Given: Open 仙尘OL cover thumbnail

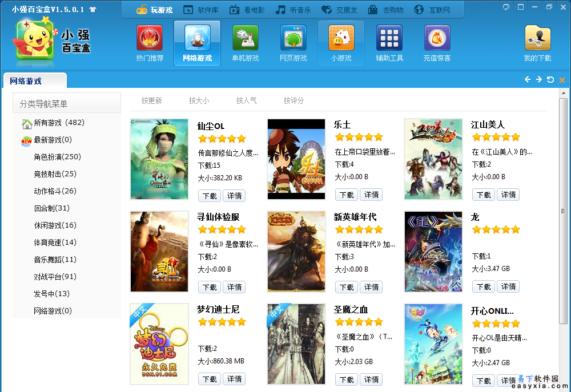Looking at the screenshot, I should (x=159, y=159).
